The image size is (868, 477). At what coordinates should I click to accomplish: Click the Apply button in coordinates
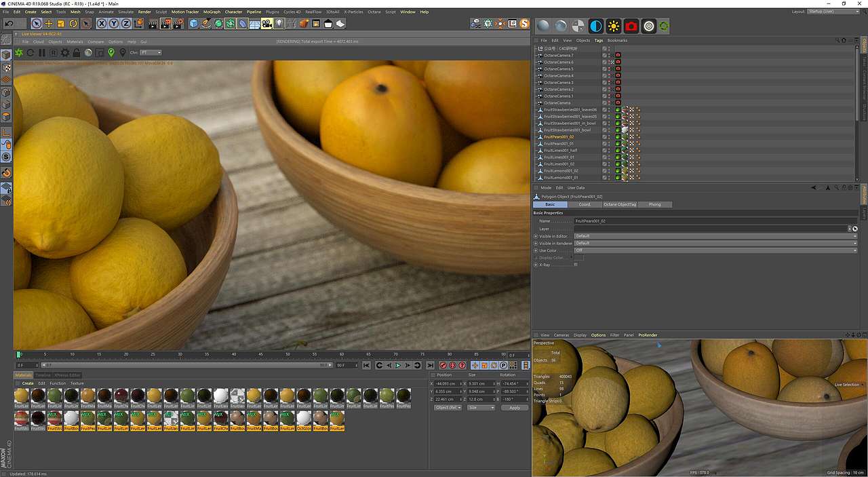click(515, 407)
